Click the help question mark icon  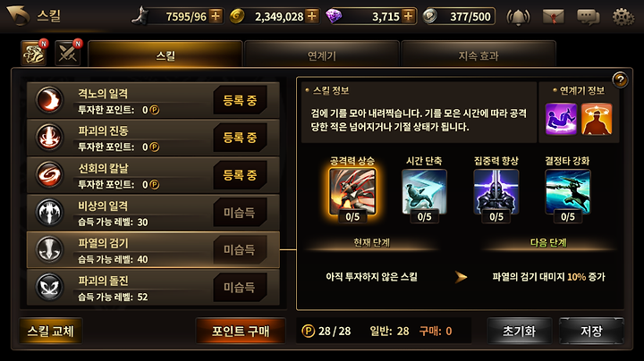pyautogui.click(x=620, y=80)
